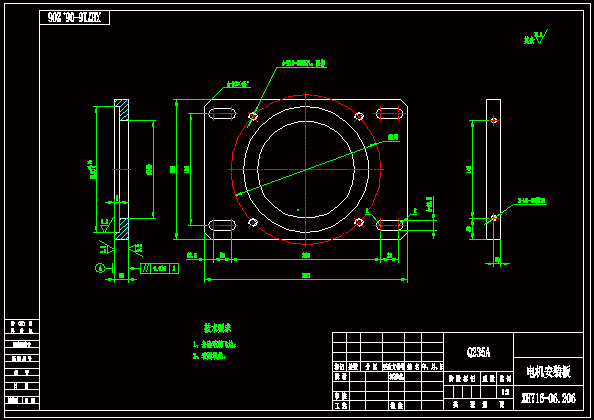This screenshot has width=594, height=420.
Task: Click the part name 电机安装板 in title block
Action: coord(548,372)
